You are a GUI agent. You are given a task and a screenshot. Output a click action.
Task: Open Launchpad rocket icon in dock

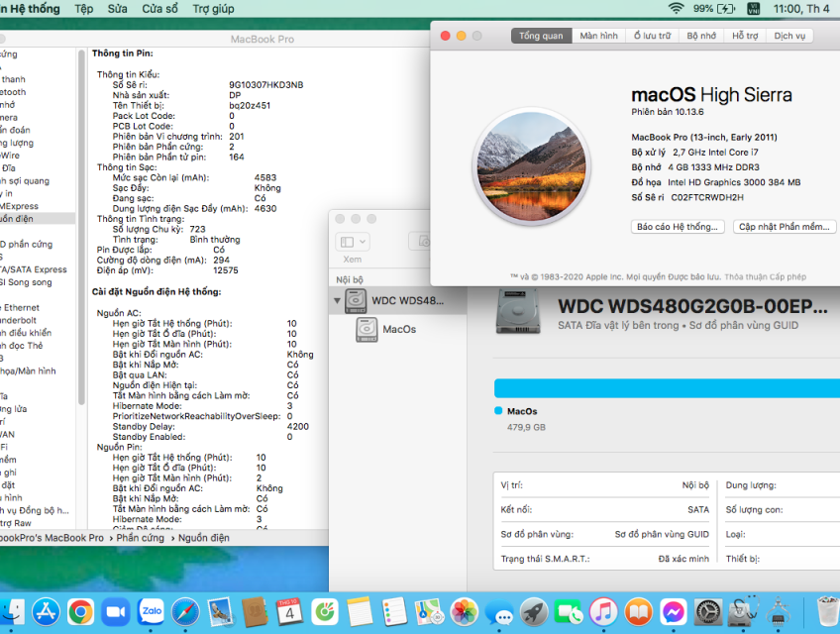(534, 611)
